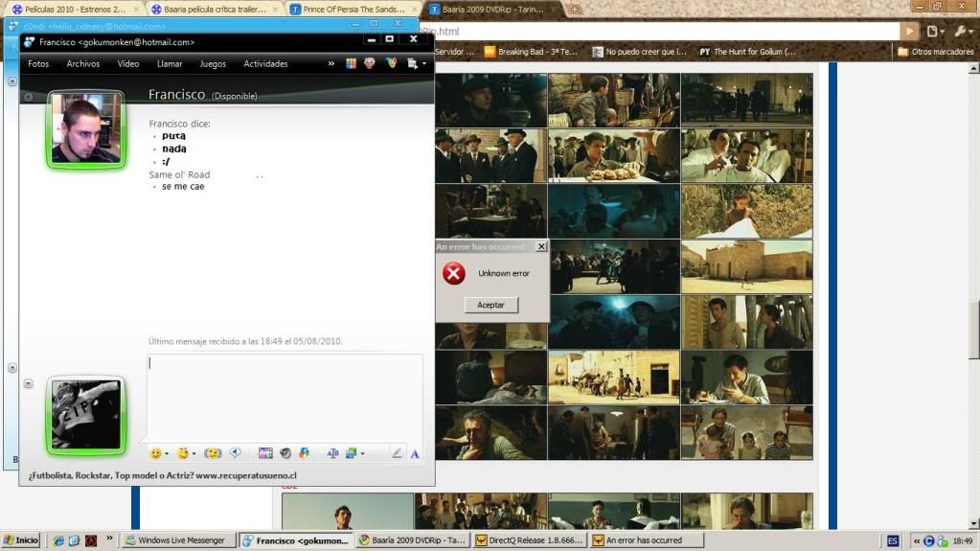Click the colorful grid icon in chat toolbar
The image size is (980, 551).
(x=351, y=63)
